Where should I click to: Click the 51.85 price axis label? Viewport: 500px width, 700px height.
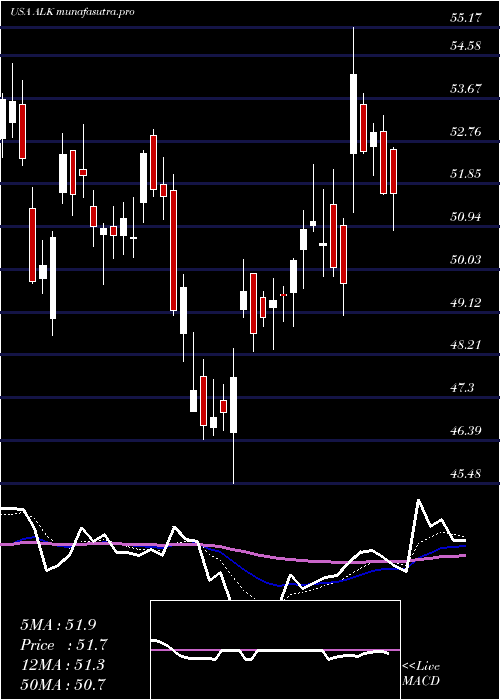466,174
